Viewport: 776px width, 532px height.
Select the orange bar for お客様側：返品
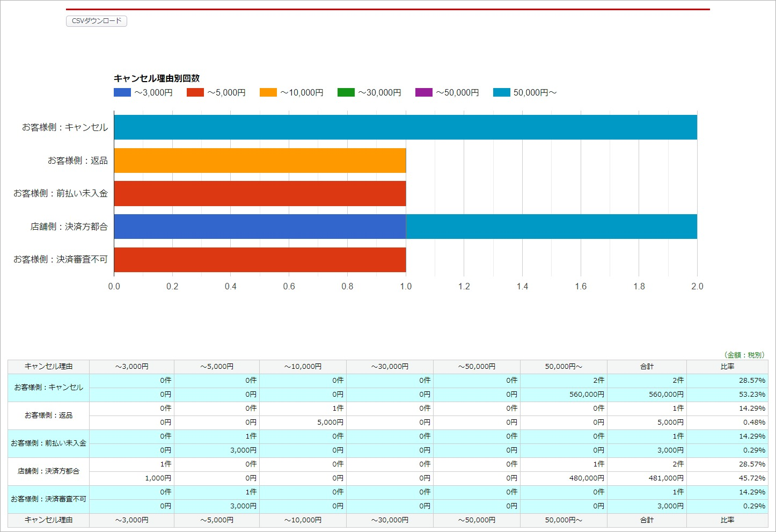pos(260,161)
